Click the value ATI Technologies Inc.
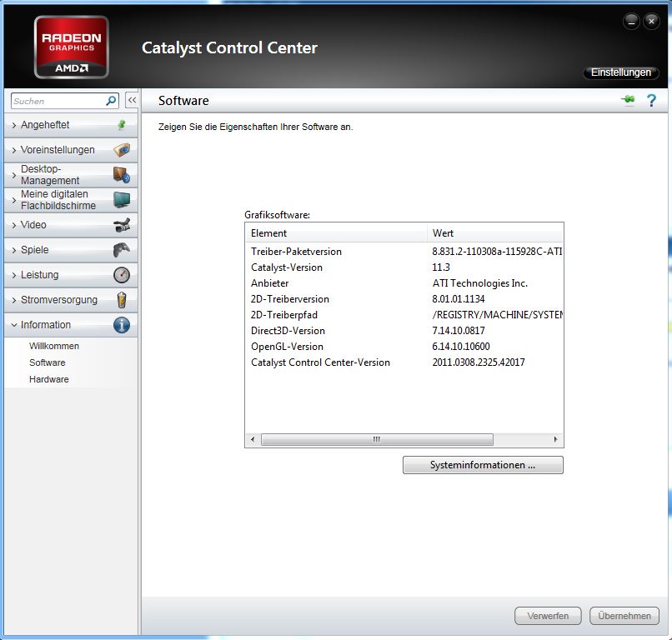Image resolution: width=672 pixels, height=640 pixels. [x=480, y=283]
